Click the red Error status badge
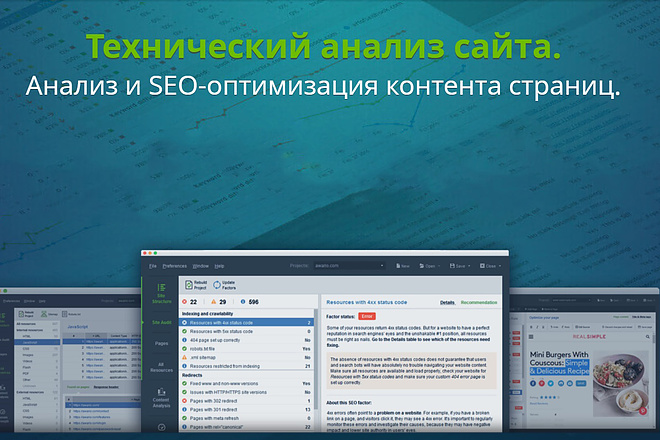Image resolution: width=660 pixels, height=440 pixels. (x=367, y=316)
